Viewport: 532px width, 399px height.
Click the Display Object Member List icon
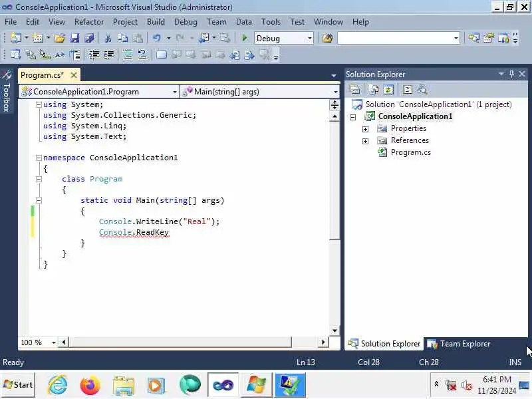coord(15,55)
